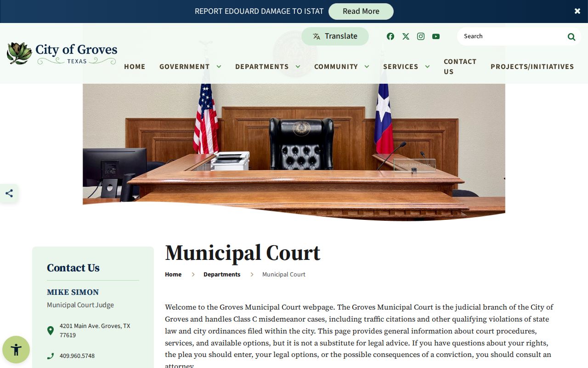588x368 pixels.
Task: Click the map pin address icon
Action: pyautogui.click(x=51, y=330)
